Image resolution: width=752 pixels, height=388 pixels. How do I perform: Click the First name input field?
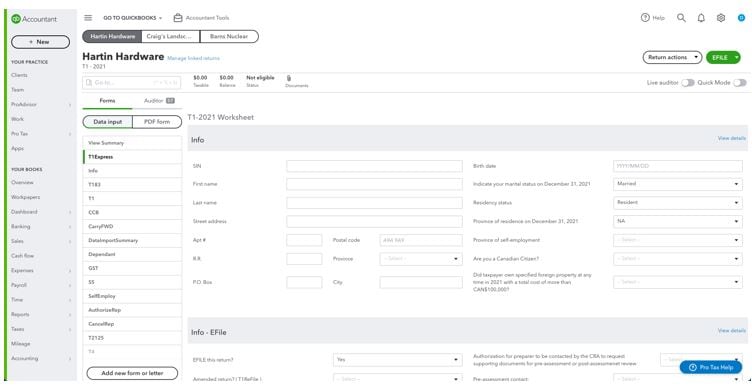click(375, 184)
